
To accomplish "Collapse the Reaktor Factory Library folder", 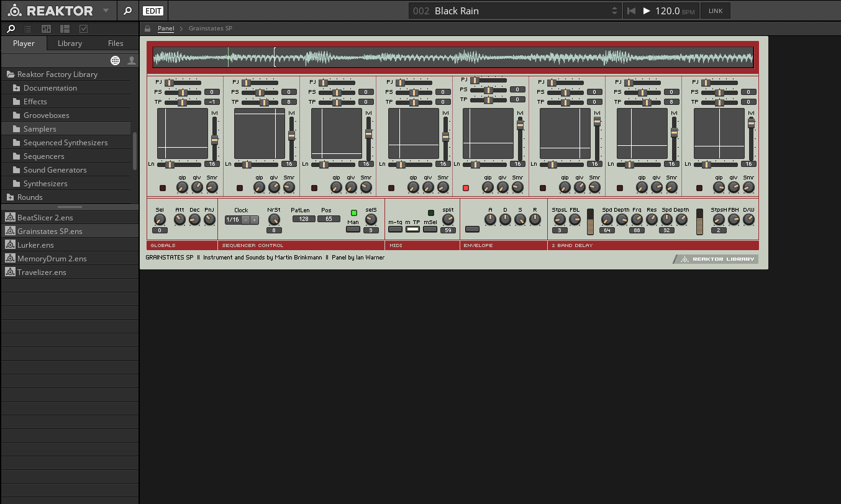I will tap(11, 74).
